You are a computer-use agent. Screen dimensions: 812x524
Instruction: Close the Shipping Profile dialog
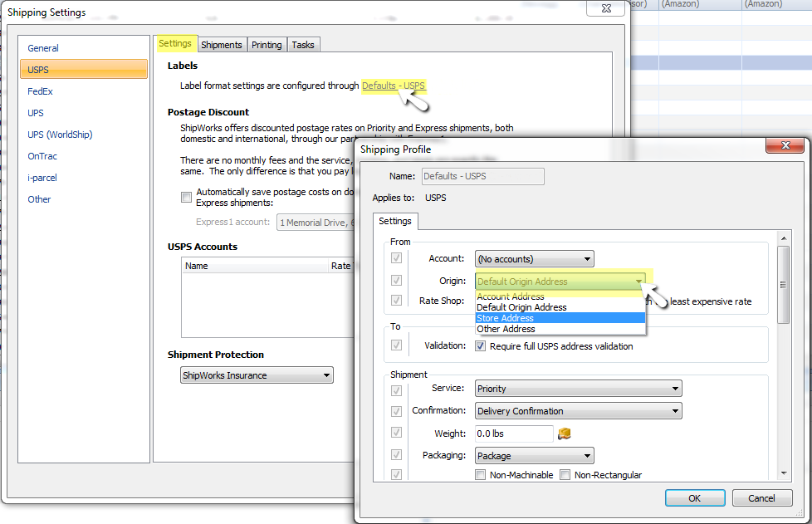[785, 145]
